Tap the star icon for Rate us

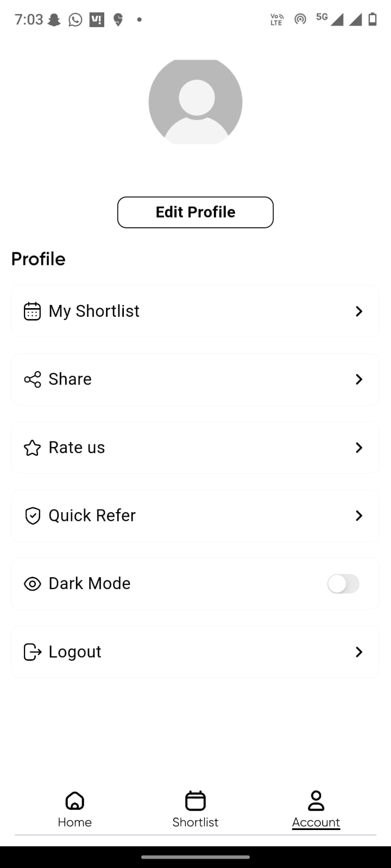click(x=32, y=448)
